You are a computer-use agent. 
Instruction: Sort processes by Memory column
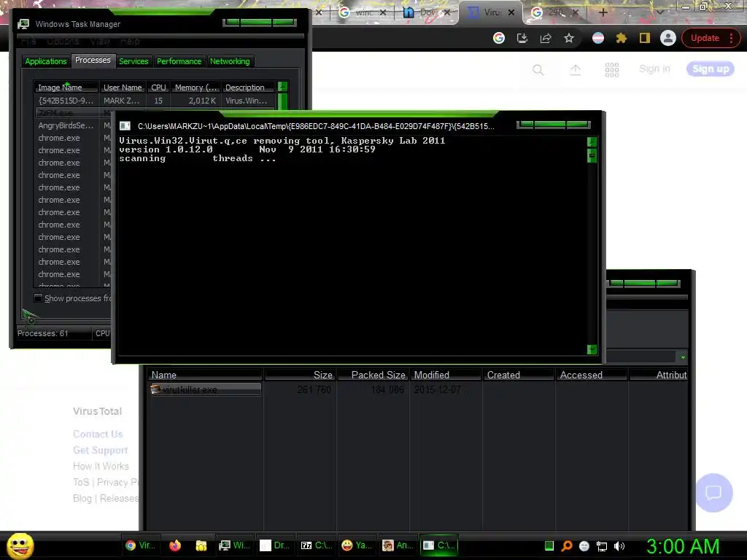coord(196,87)
